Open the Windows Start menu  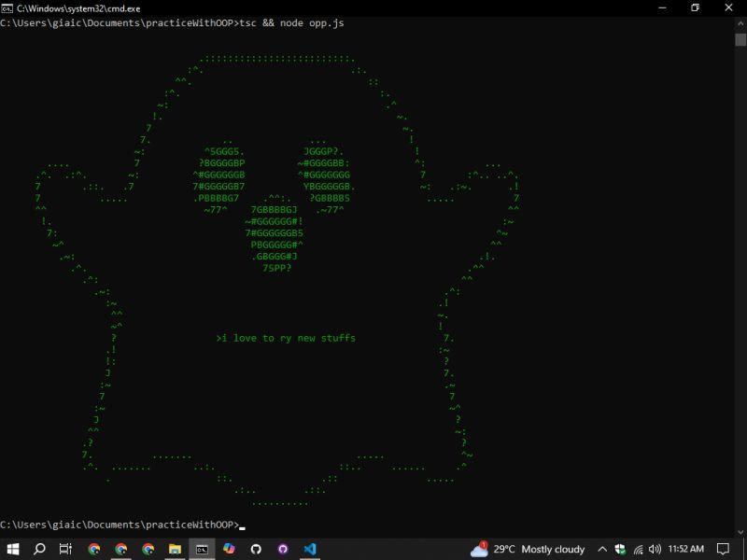pos(13,549)
